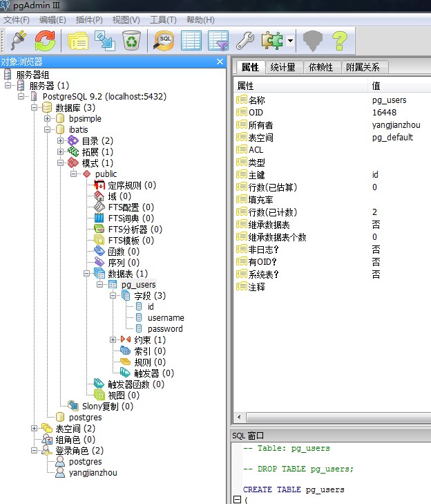Expand the bpsimple database
Screen dimensions: 431x504
pos(48,119)
